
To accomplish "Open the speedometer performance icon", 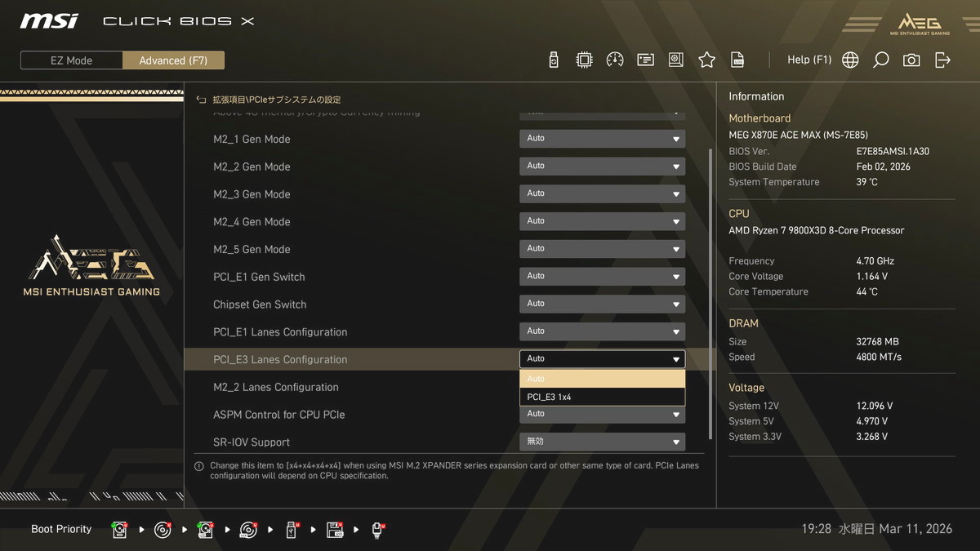I will (x=615, y=60).
